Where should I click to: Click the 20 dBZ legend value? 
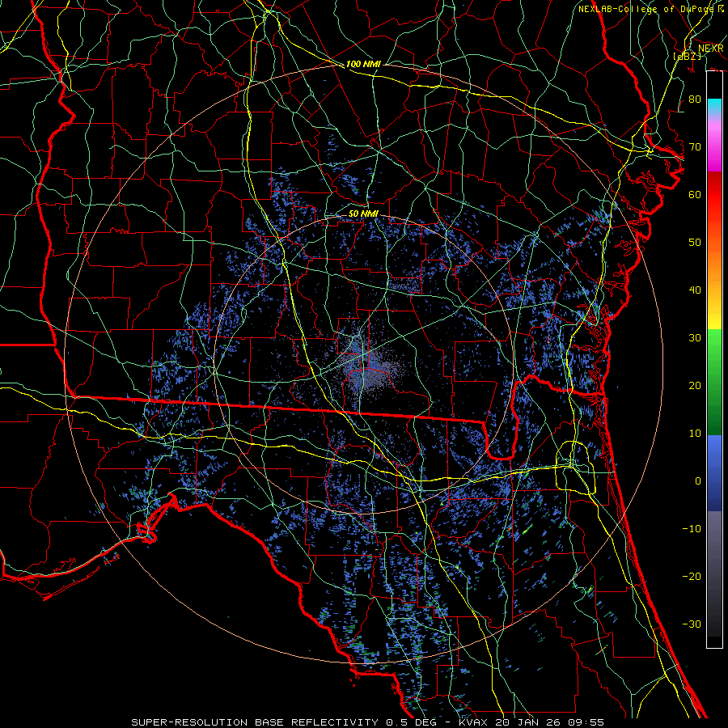coord(695,386)
